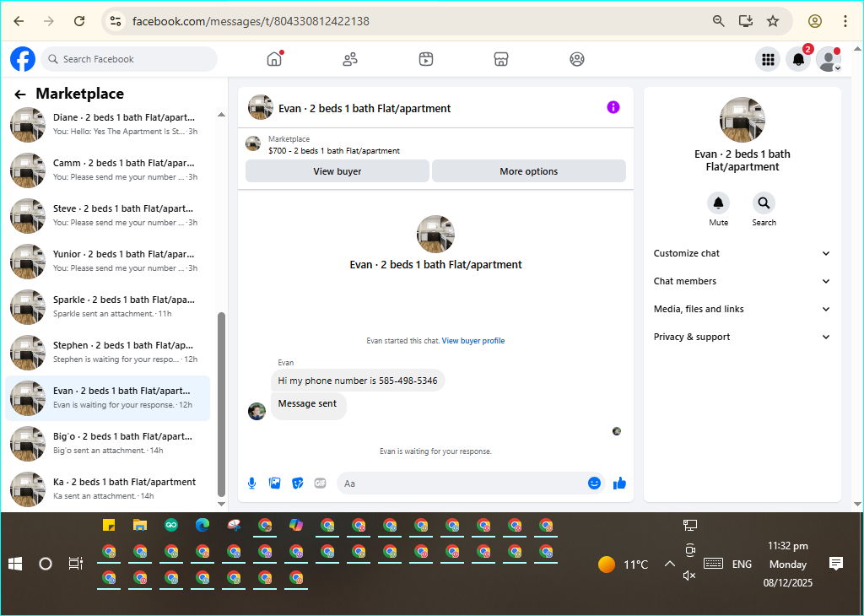Click the $700 listing details line
This screenshot has height=616, width=864.
coord(334,150)
